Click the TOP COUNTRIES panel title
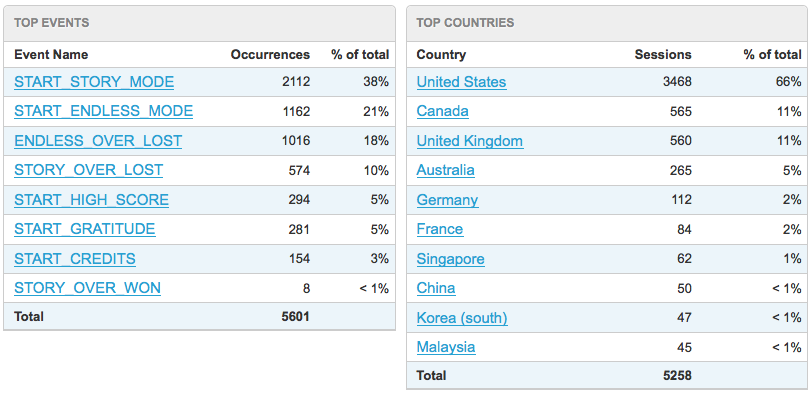Screen dimensions: 812x395 point(465,23)
